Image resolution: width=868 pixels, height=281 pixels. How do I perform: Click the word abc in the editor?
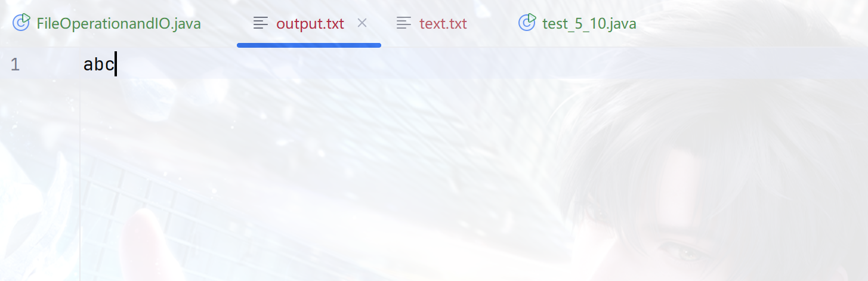[x=98, y=64]
